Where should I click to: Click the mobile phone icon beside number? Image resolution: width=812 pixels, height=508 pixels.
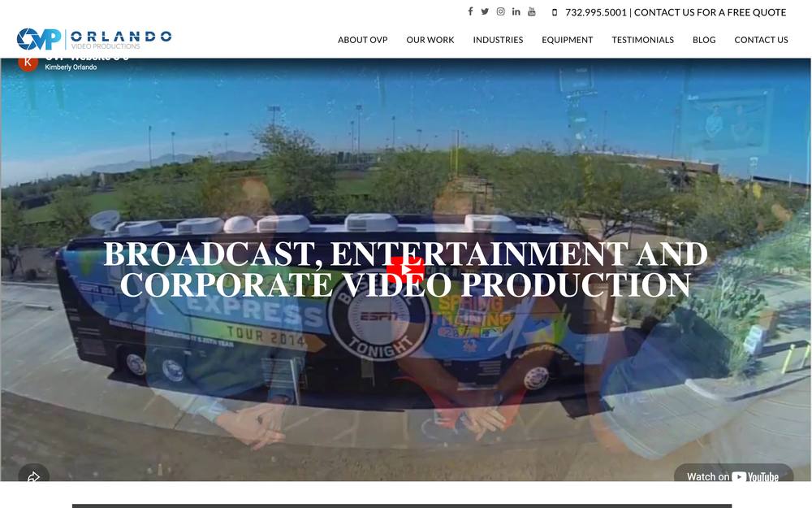click(x=555, y=12)
